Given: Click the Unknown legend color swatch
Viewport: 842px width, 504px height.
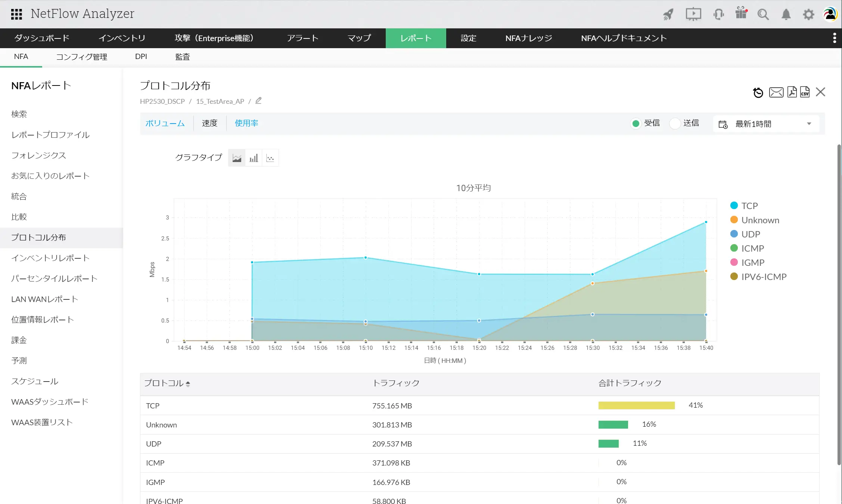Looking at the screenshot, I should pyautogui.click(x=734, y=220).
